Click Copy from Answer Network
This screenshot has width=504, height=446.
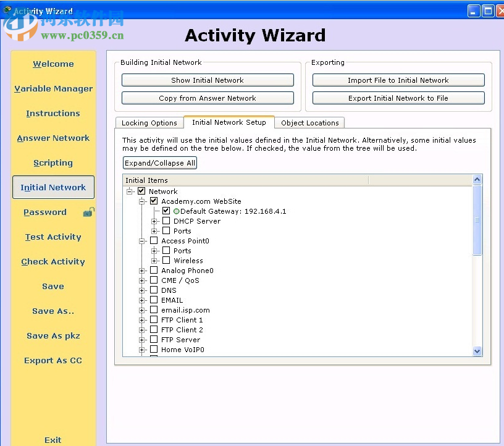(x=208, y=98)
